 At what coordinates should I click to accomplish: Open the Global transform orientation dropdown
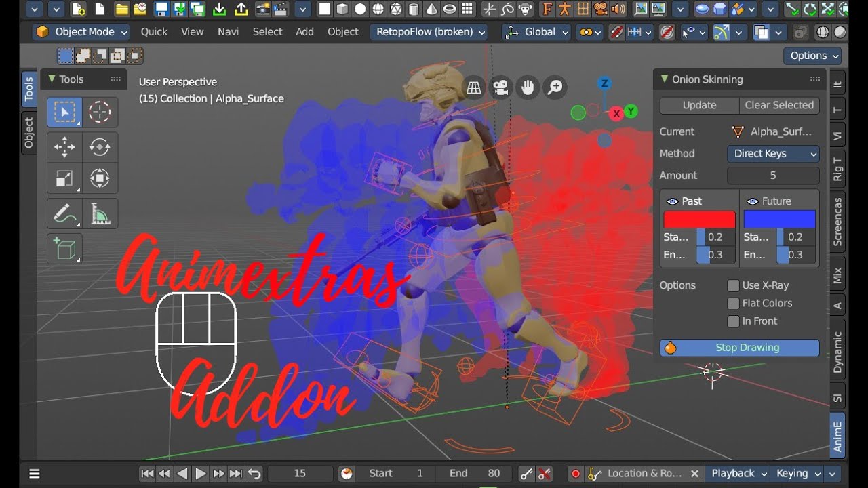[536, 32]
